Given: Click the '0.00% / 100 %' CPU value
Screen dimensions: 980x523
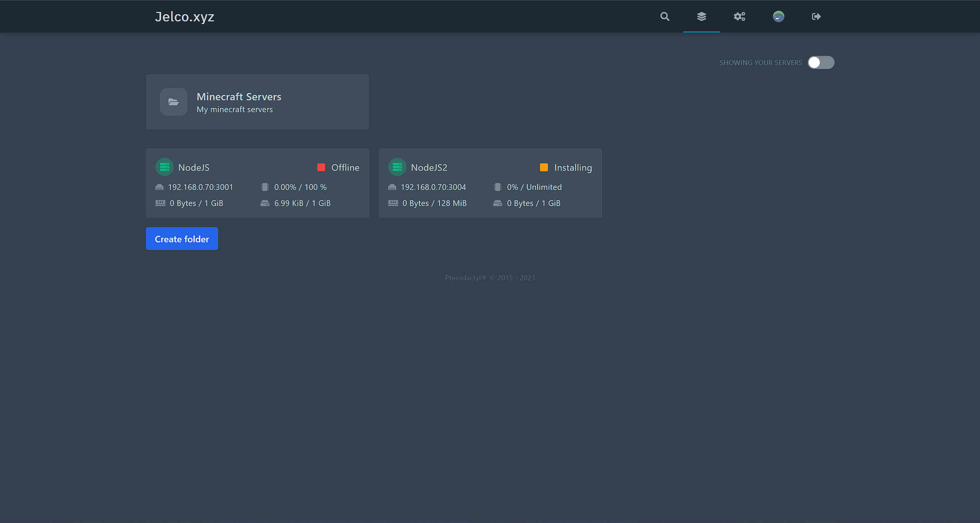Looking at the screenshot, I should 301,187.
